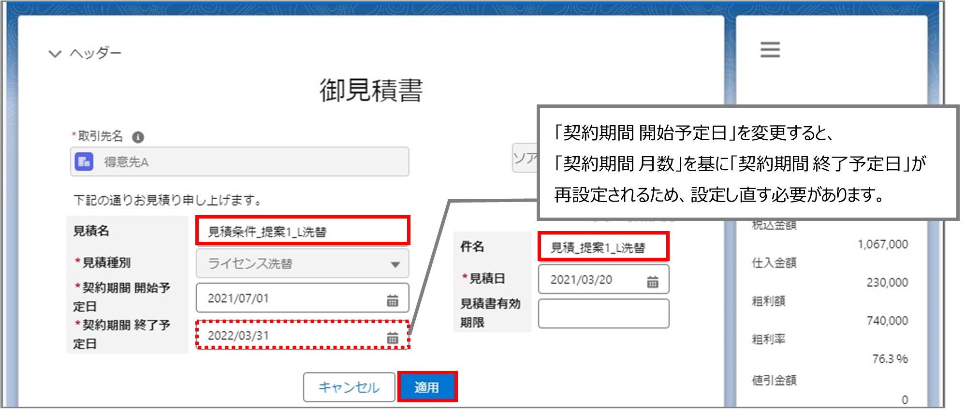Open the calendar picker for 2022/03/31

pyautogui.click(x=393, y=338)
